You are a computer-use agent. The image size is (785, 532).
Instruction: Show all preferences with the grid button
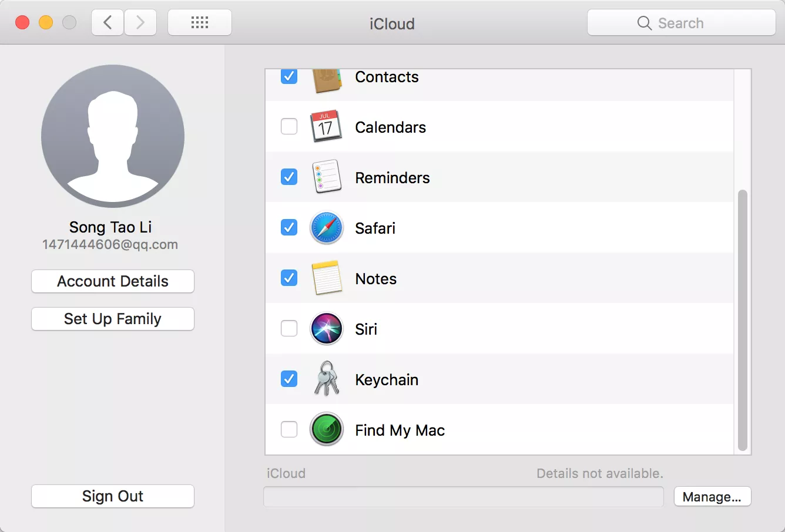point(200,23)
